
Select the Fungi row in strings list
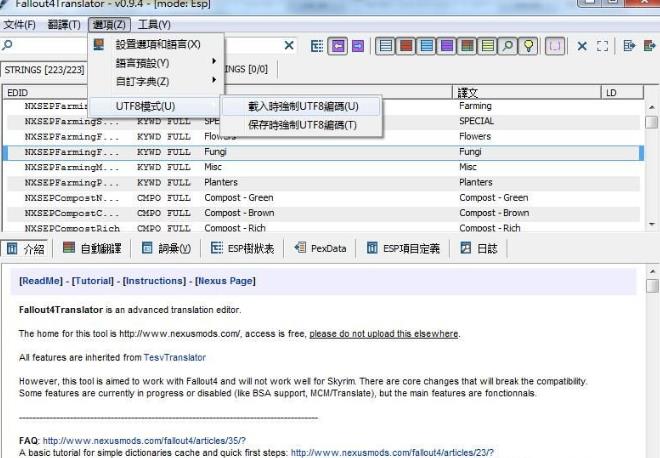[323, 152]
